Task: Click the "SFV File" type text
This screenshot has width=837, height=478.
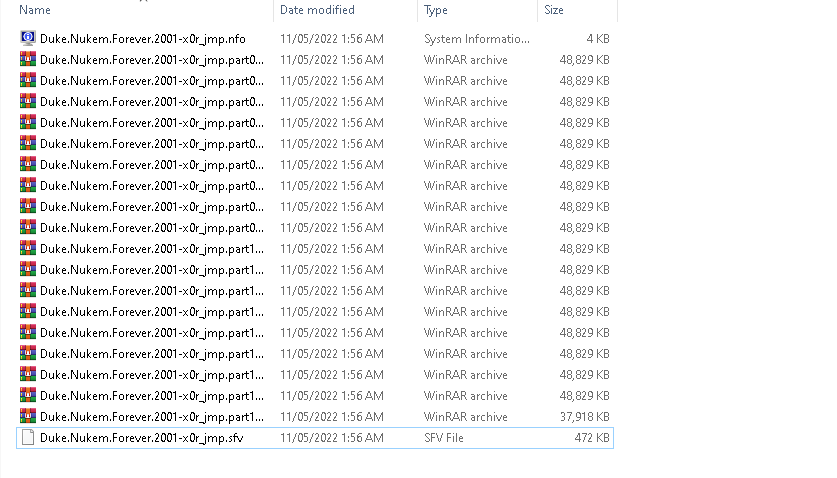Action: click(443, 438)
